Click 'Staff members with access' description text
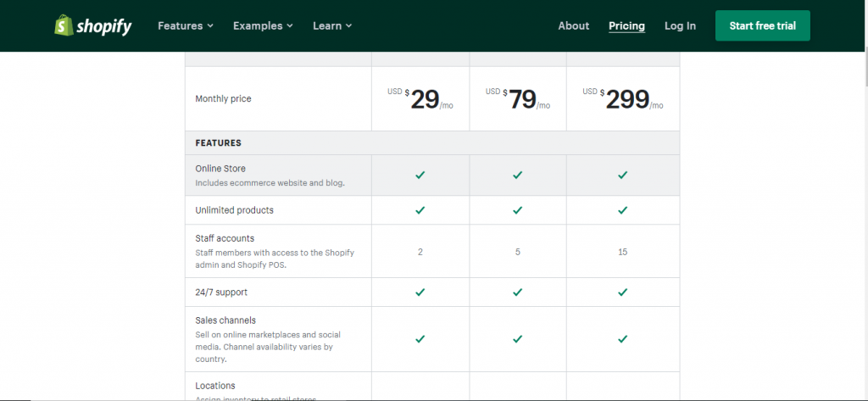 [275, 259]
